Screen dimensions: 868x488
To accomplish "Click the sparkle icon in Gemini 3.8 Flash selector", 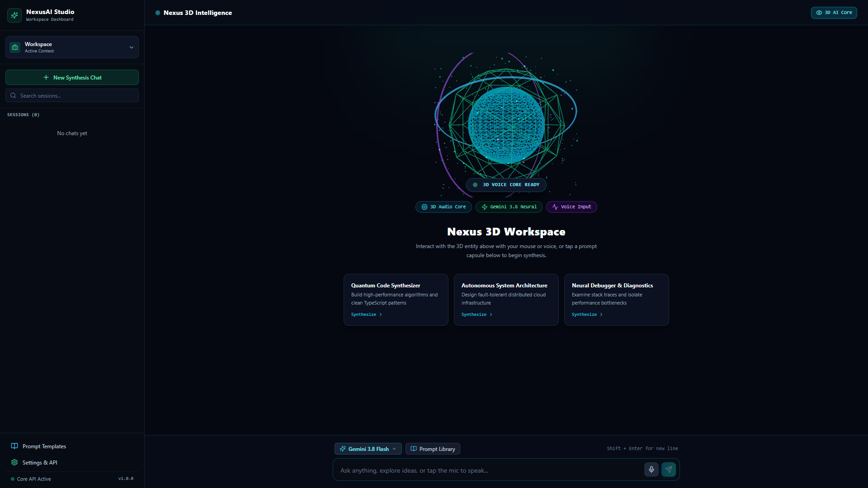I will coord(343,449).
